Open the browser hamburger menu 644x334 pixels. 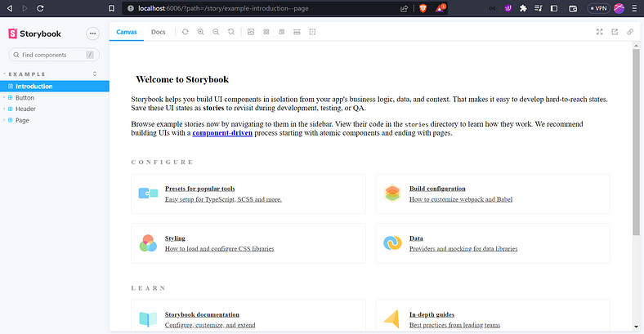pos(634,8)
